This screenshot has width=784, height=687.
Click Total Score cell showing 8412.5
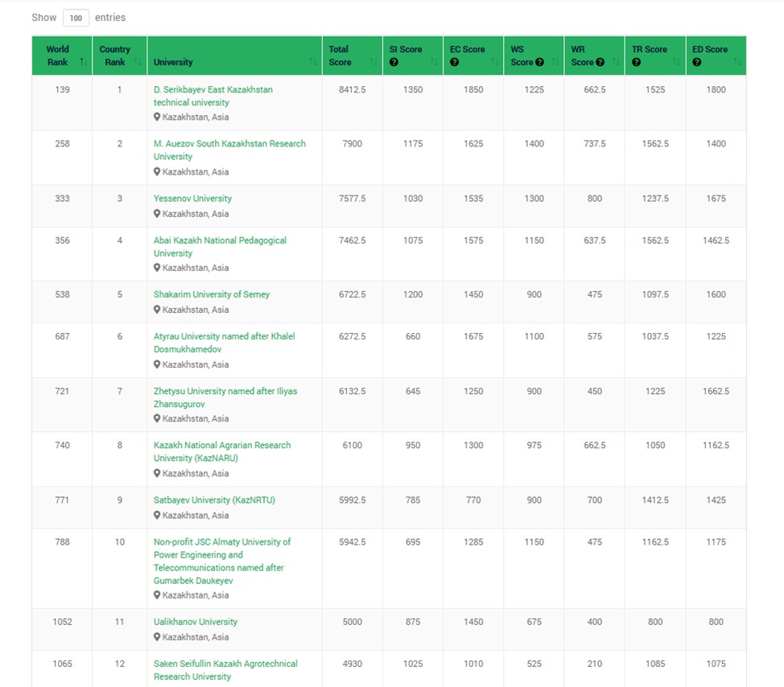352,90
